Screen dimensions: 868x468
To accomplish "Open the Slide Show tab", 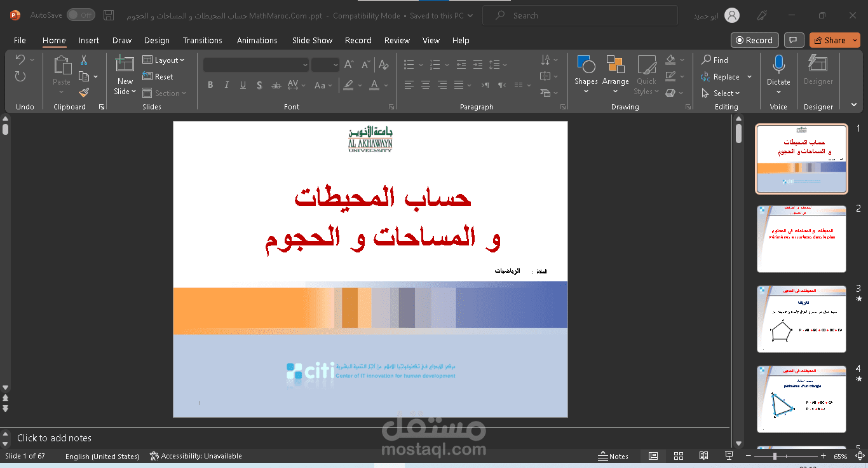I will click(312, 40).
